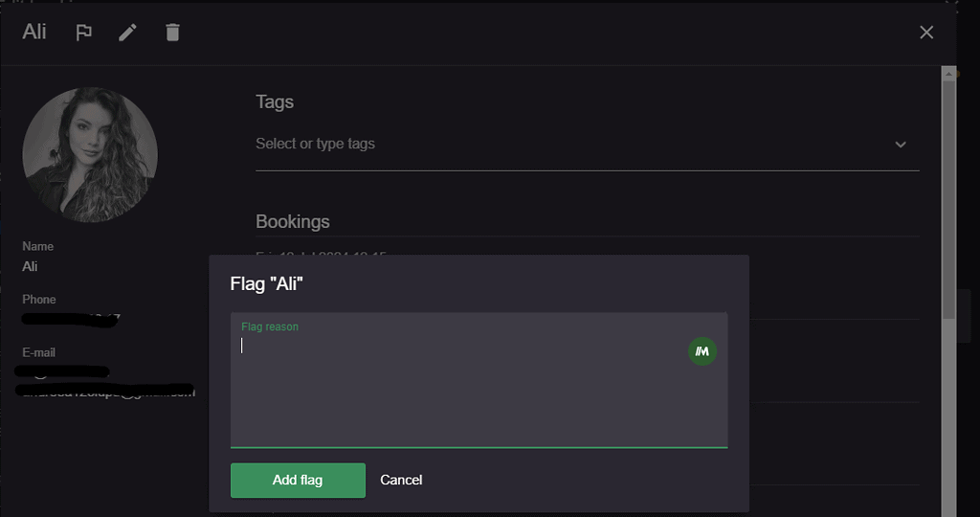980x517 pixels.
Task: Click the redacted e-mail address
Action: 106,383
